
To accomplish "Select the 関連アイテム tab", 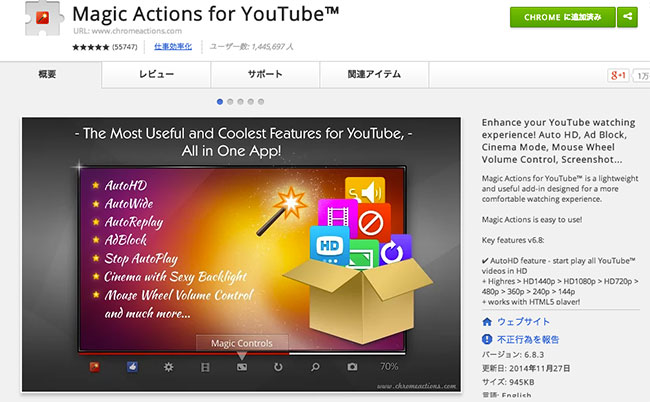I will click(x=374, y=75).
